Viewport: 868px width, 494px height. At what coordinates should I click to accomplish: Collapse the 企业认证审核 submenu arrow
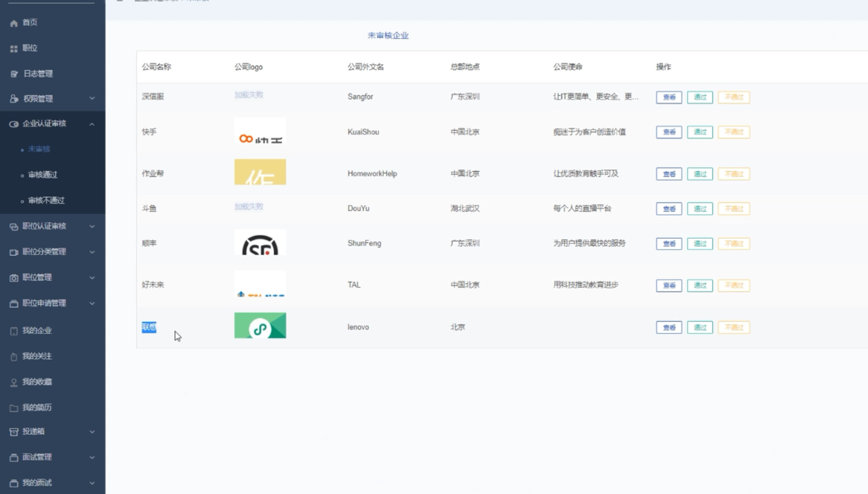[x=92, y=124]
